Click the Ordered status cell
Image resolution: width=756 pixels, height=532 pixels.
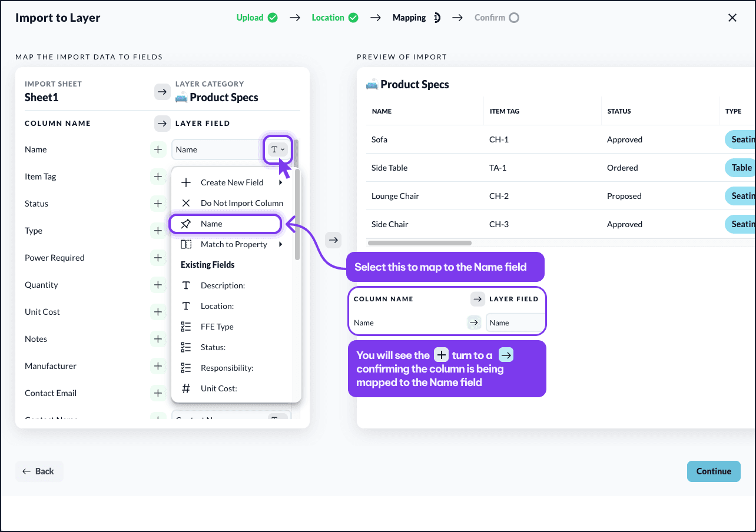coord(622,168)
